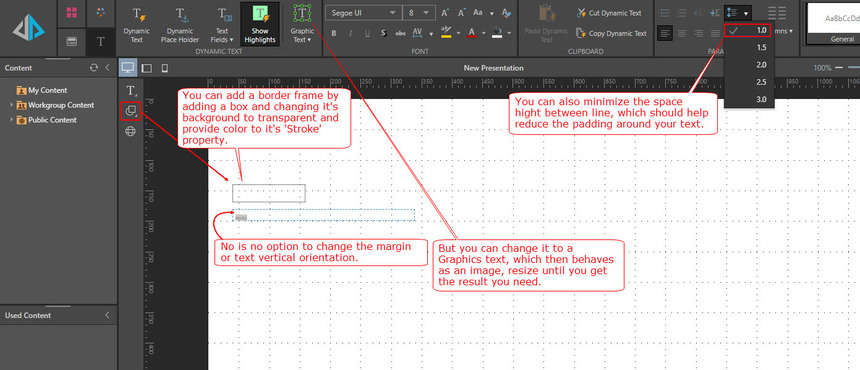Open the AV character spacing option
Viewport: 860px width, 370px height.
tap(417, 33)
